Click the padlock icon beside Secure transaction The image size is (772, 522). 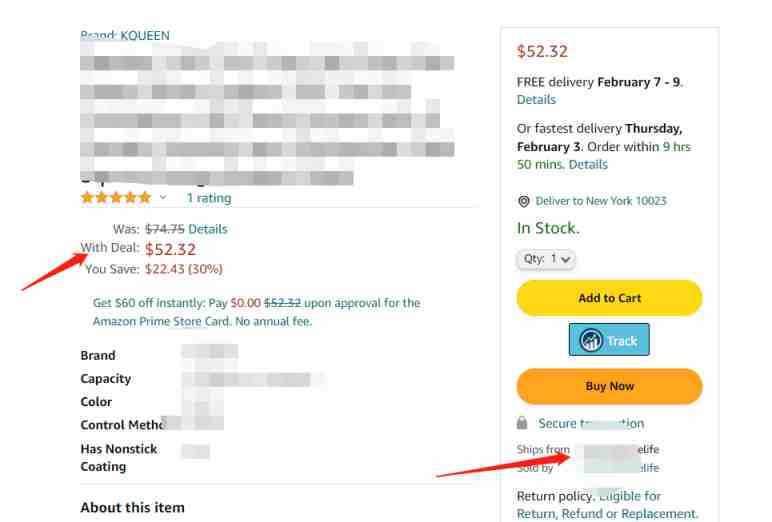pyautogui.click(x=522, y=423)
